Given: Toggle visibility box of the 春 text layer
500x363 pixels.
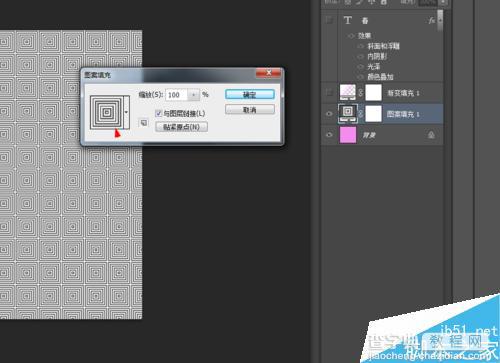Looking at the screenshot, I should point(329,20).
